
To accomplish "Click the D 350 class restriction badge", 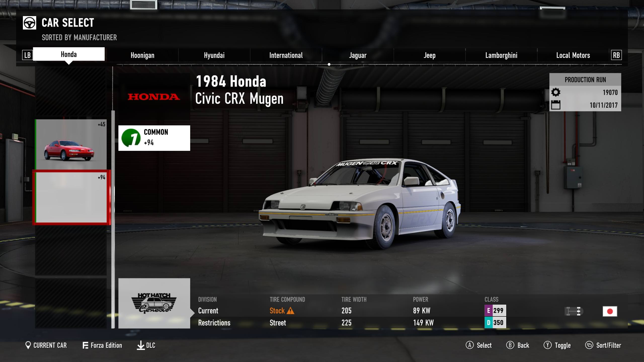I will pos(495,323).
